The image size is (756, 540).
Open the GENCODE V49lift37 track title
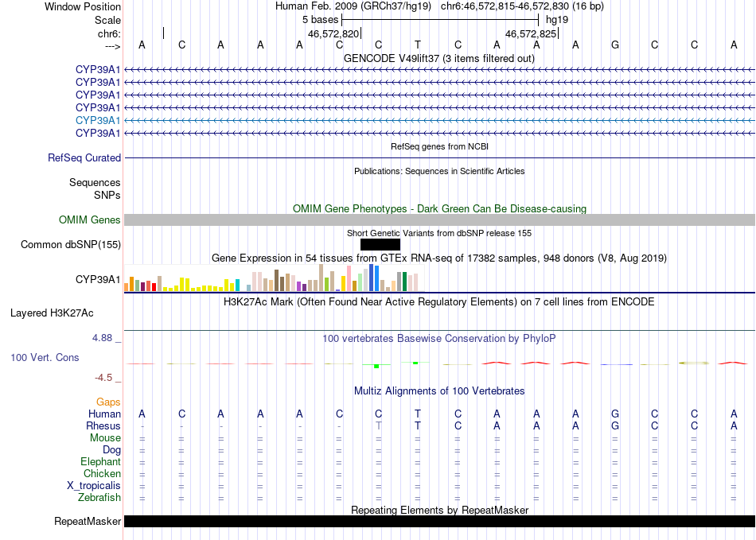point(438,58)
